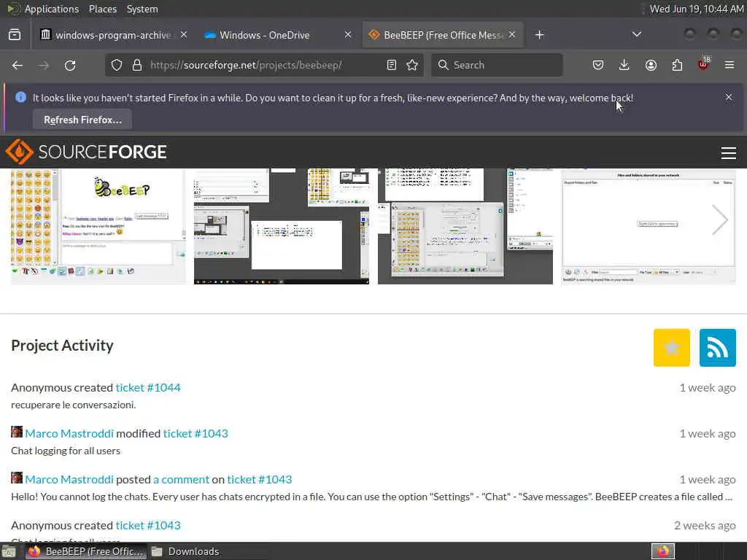Click the Firefox back arrow button

tap(18, 65)
